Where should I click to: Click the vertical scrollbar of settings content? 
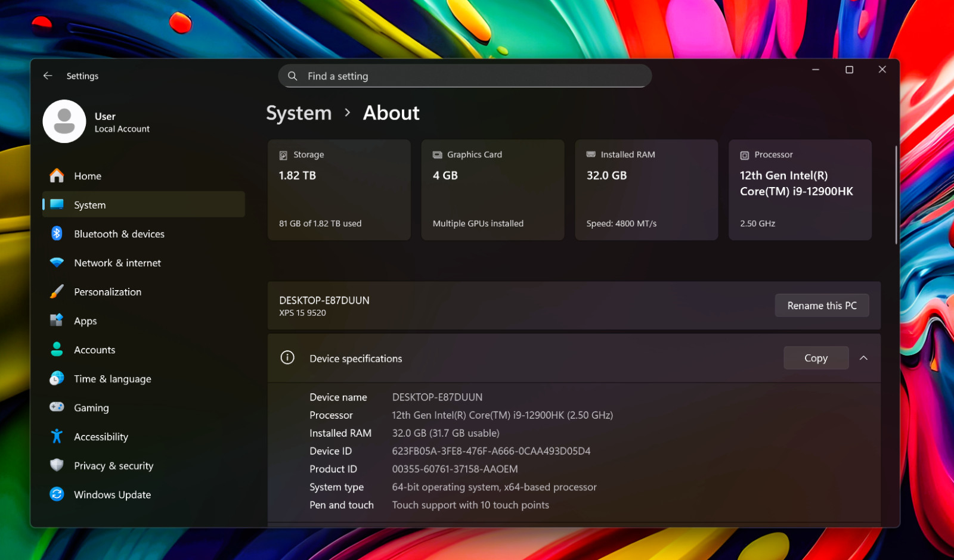(896, 195)
